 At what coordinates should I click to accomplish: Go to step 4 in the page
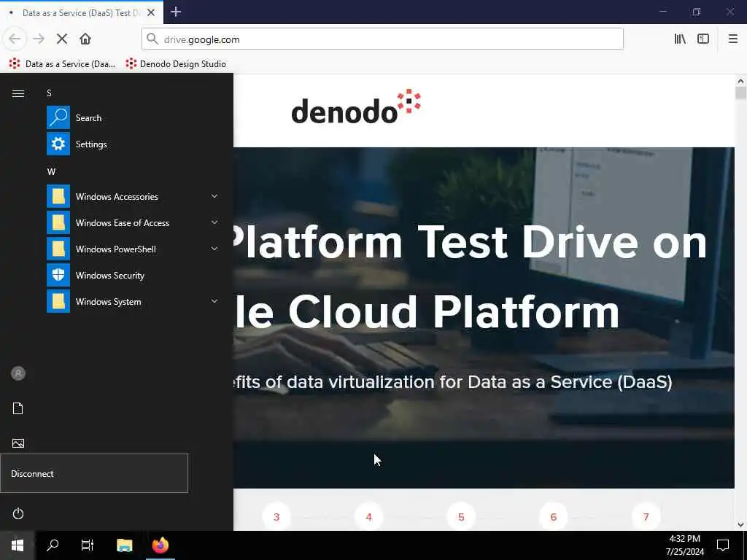click(368, 517)
